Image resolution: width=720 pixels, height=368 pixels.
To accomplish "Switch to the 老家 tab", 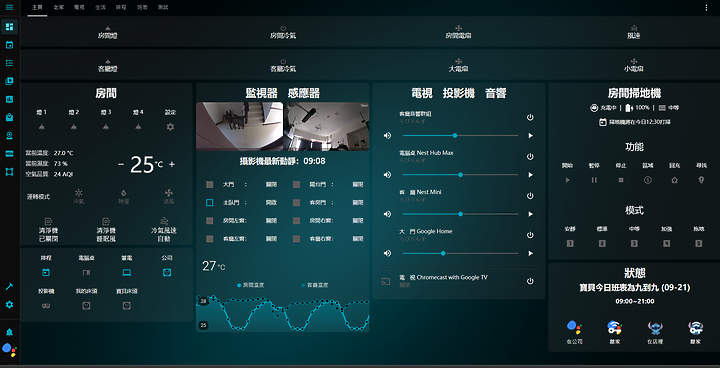I will (x=58, y=7).
